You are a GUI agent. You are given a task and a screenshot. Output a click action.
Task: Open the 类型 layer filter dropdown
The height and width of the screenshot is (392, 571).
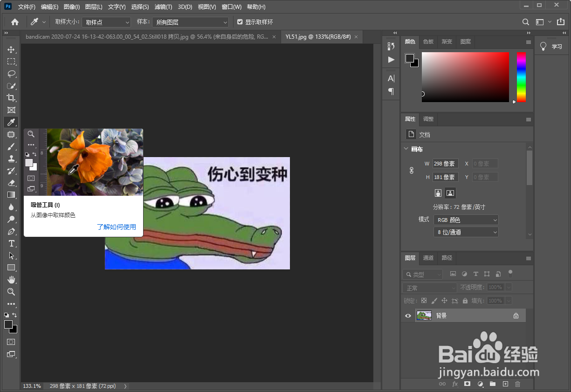[423, 275]
